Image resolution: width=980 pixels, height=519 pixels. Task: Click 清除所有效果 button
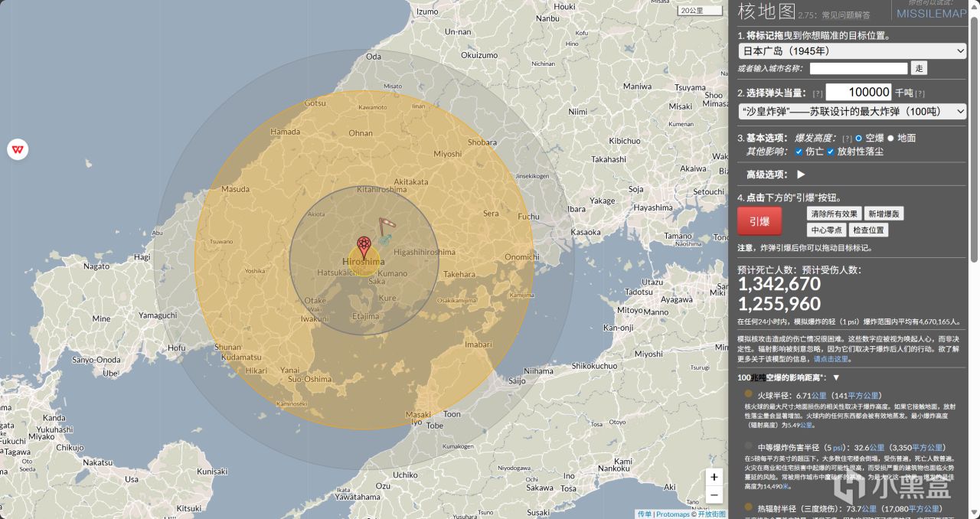[x=835, y=214]
